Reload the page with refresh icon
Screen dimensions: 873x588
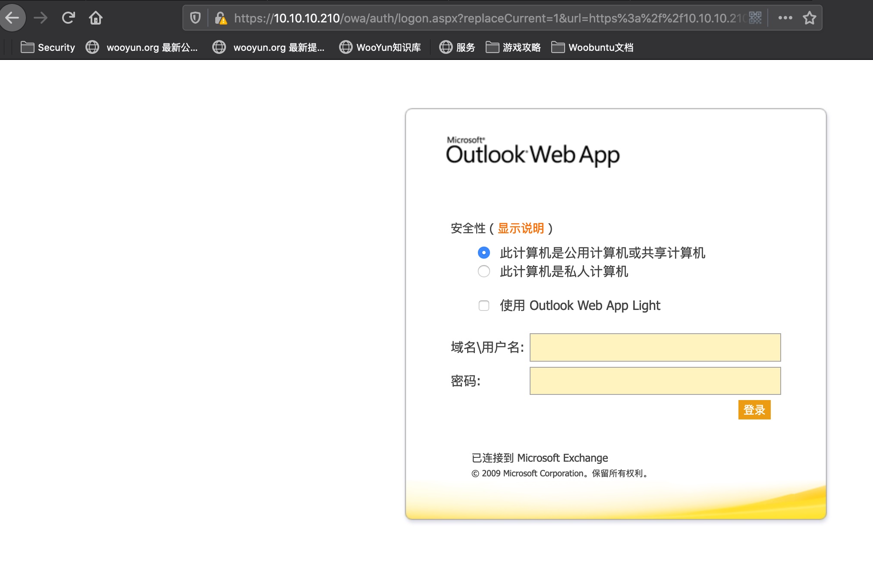pos(68,18)
